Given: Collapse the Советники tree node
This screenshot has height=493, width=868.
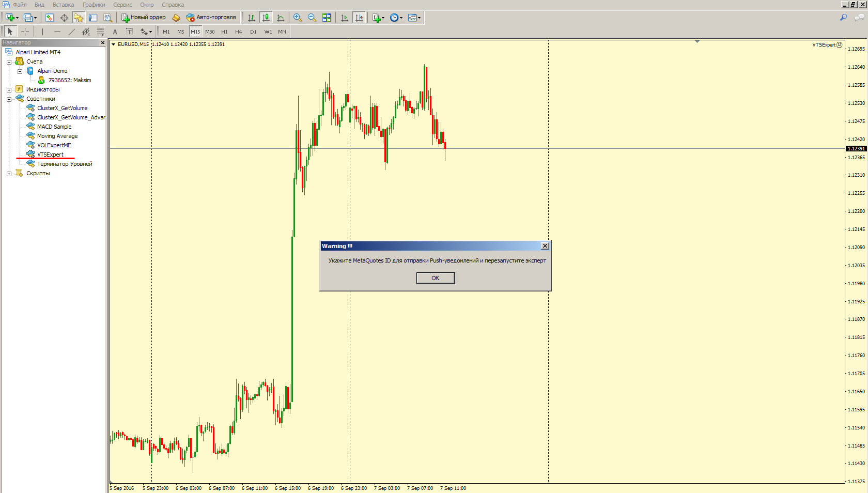Looking at the screenshot, I should [9, 99].
